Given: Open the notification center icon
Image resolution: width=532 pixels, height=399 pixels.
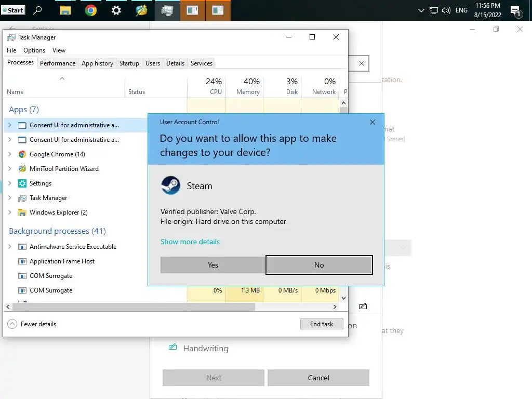Looking at the screenshot, I should coord(516,11).
